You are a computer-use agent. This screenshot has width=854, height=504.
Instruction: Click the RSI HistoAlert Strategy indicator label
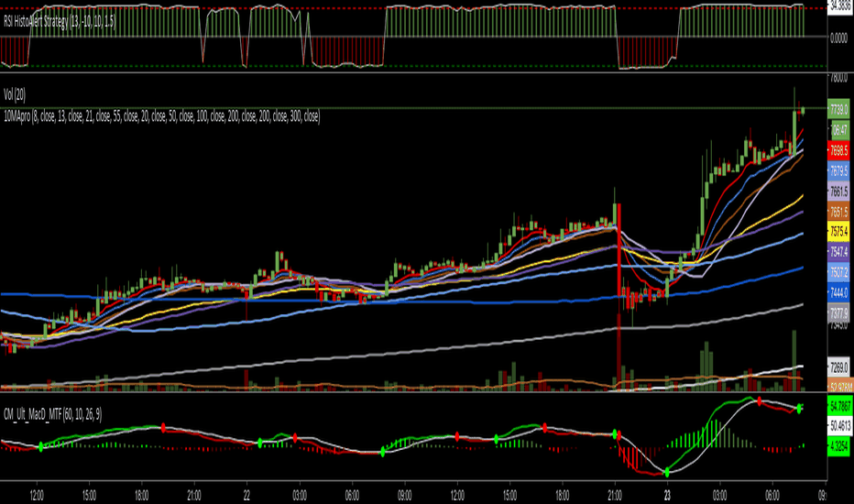60,22
